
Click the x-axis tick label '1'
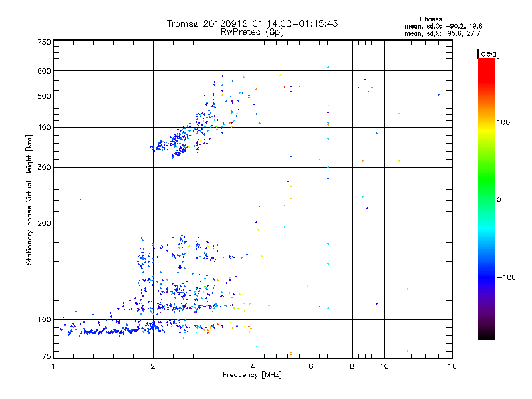pyautogui.click(x=53, y=366)
